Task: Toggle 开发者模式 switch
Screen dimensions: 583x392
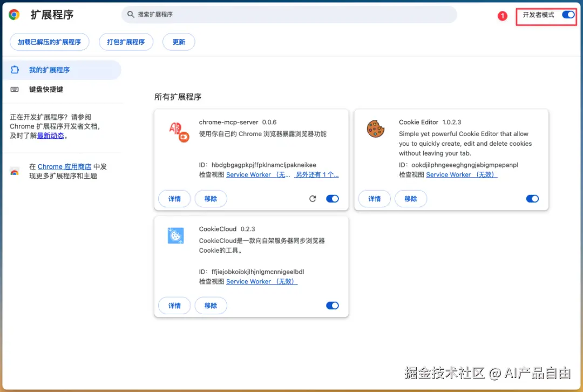Action: 568,15
